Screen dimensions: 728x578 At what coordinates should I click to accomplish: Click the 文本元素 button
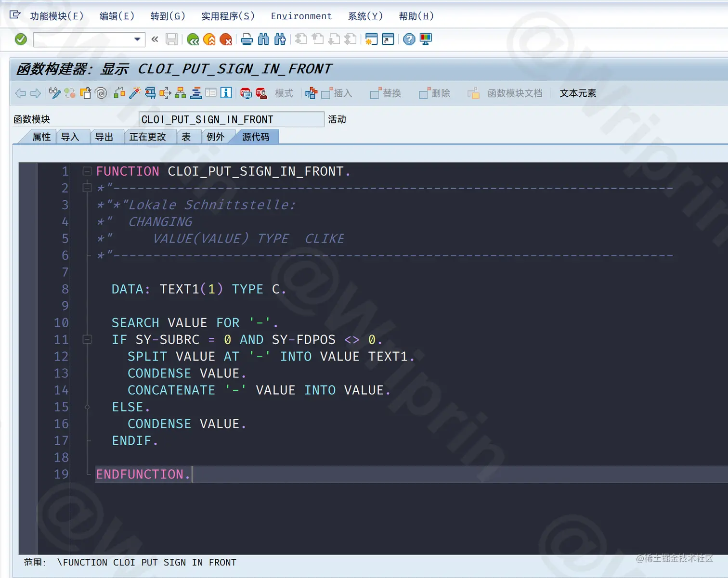click(x=577, y=93)
